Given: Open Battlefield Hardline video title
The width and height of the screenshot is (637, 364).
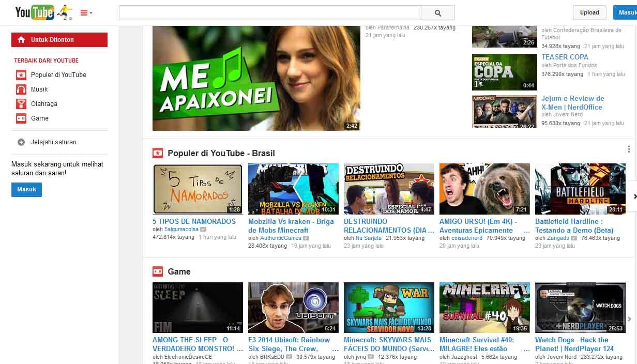Looking at the screenshot, I should click(x=574, y=226).
